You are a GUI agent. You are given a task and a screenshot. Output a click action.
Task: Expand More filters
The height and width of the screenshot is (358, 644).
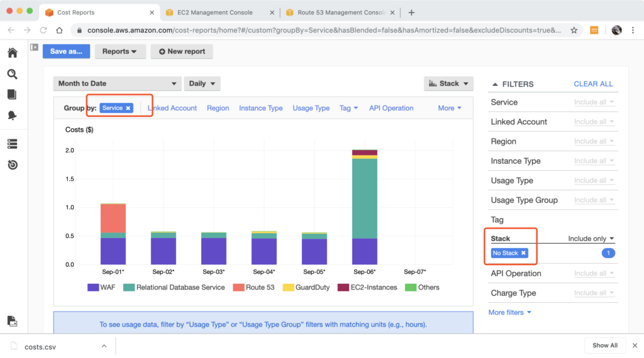(509, 313)
